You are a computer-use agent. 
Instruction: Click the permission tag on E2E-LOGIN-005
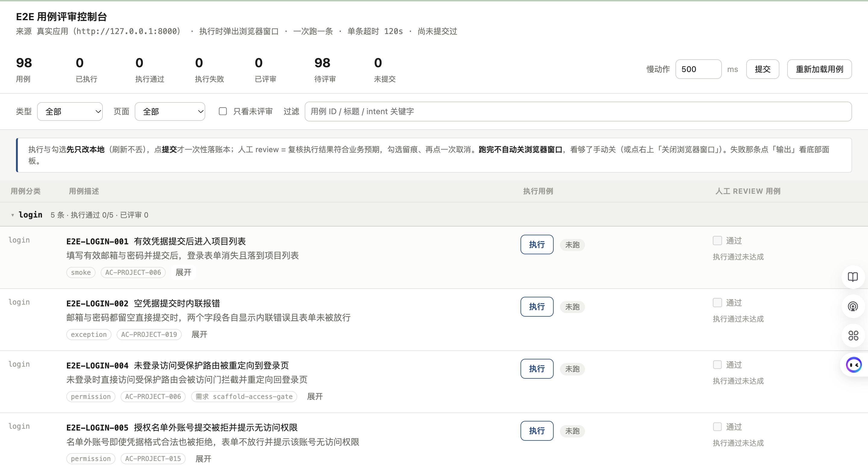click(x=91, y=459)
